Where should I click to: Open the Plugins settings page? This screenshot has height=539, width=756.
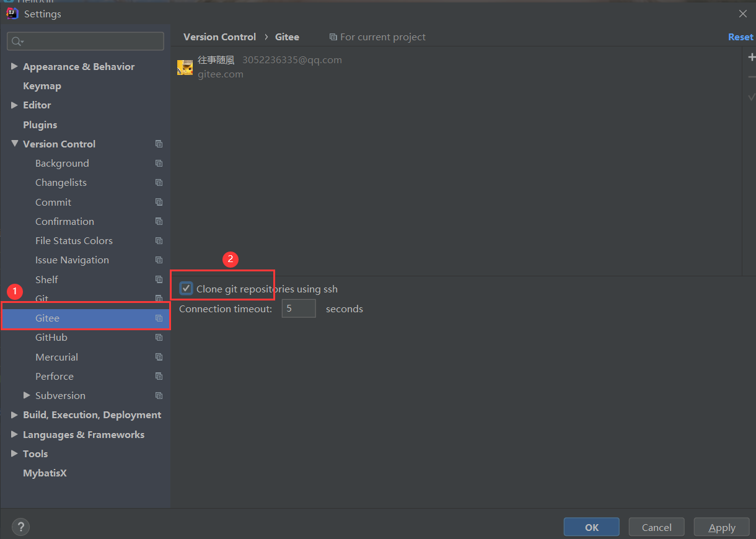coord(40,125)
